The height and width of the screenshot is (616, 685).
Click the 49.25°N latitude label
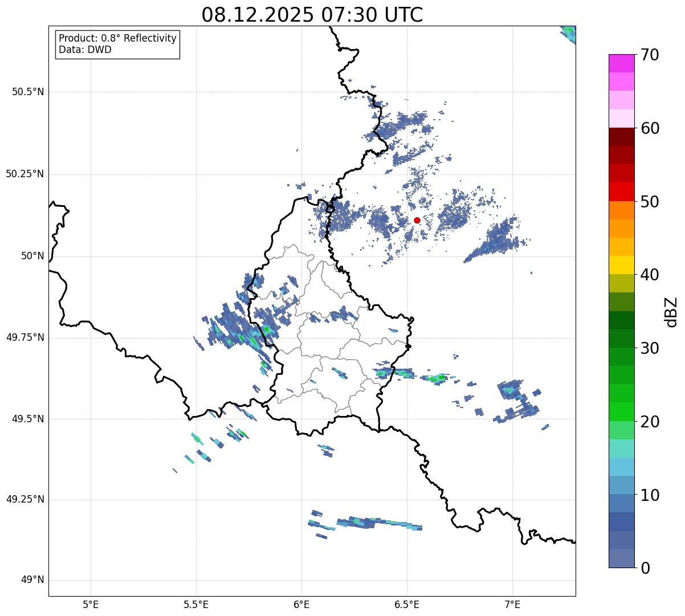coord(25,499)
